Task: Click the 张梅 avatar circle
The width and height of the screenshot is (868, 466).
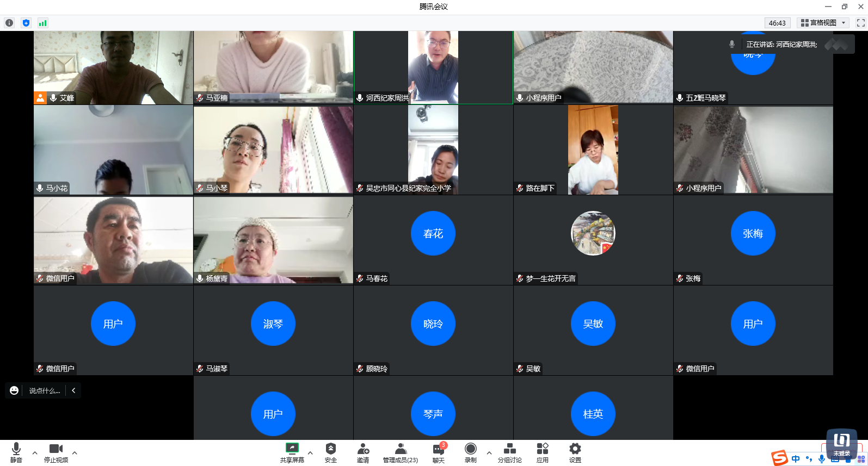Action: point(753,233)
